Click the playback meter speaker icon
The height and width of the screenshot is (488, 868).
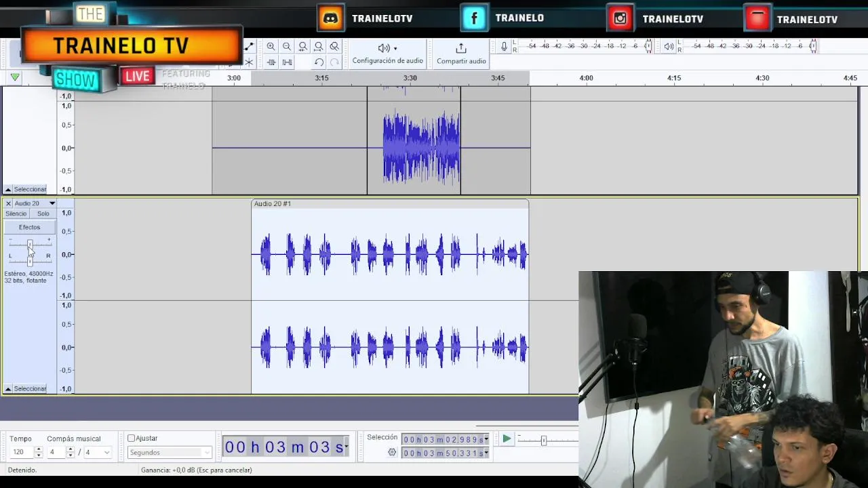coord(669,46)
